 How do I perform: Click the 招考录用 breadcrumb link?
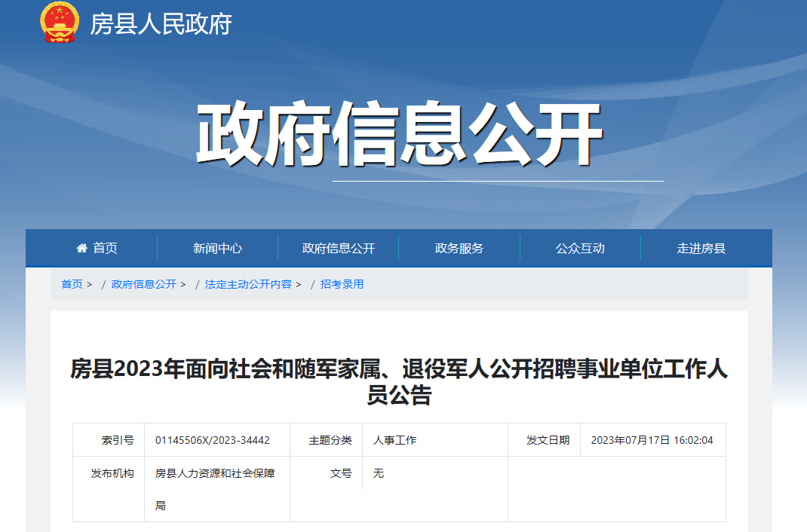click(x=342, y=284)
